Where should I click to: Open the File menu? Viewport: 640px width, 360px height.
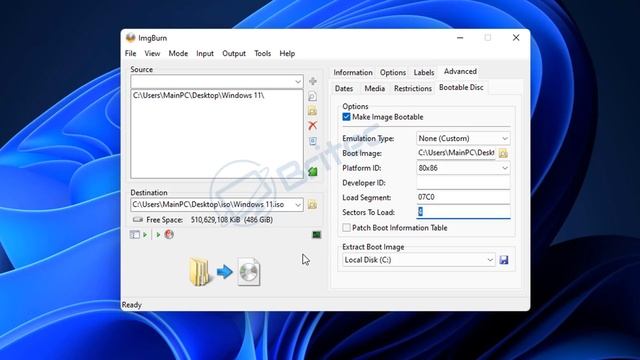tap(131, 53)
